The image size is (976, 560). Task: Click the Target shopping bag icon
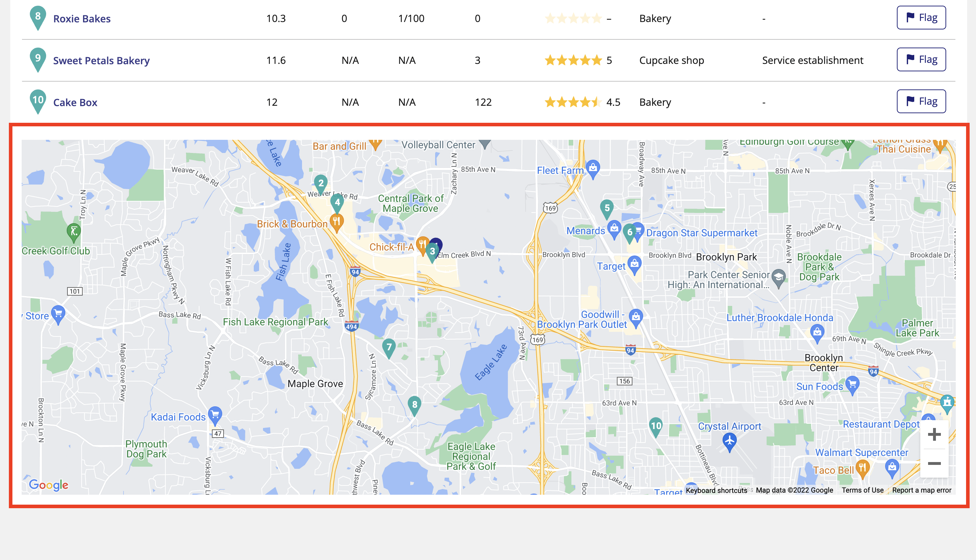(635, 265)
